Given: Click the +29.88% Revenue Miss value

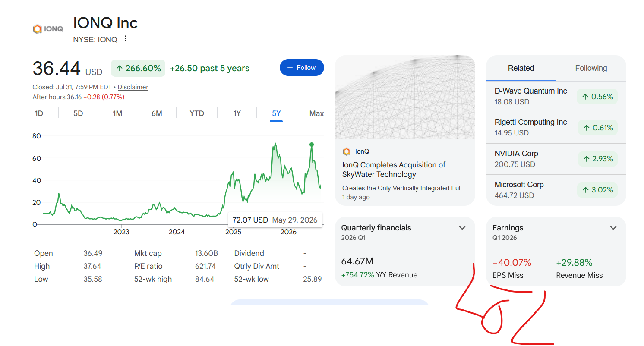Looking at the screenshot, I should pos(574,263).
